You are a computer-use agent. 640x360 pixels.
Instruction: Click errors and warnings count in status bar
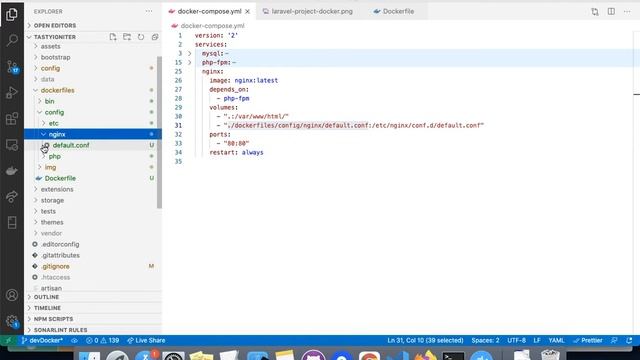point(102,340)
